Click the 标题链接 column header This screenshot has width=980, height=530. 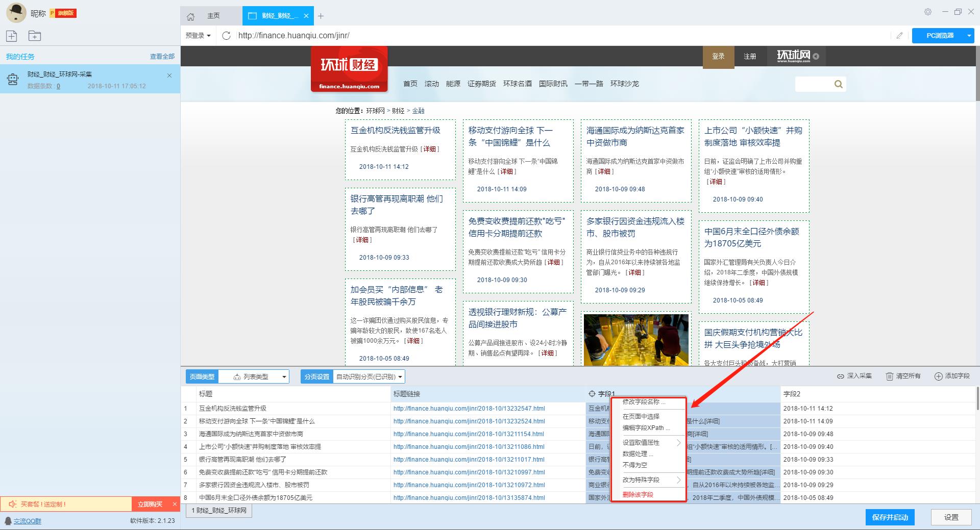[488, 394]
